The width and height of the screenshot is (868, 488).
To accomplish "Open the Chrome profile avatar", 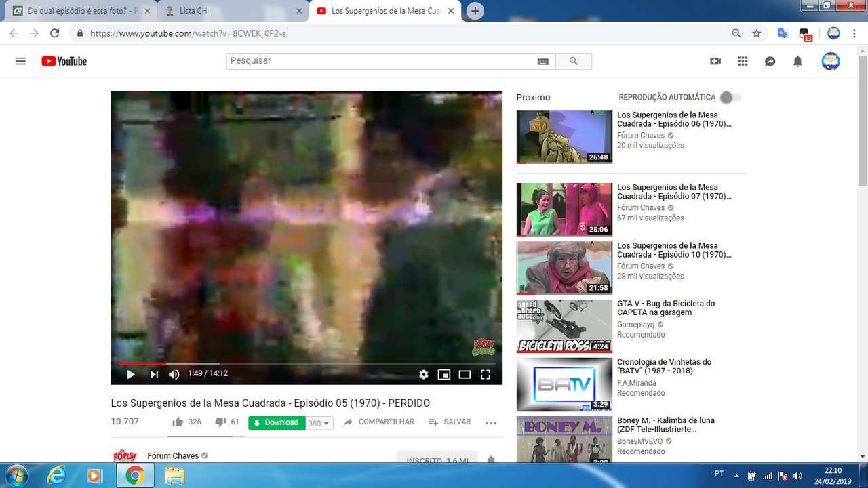I will (x=834, y=33).
